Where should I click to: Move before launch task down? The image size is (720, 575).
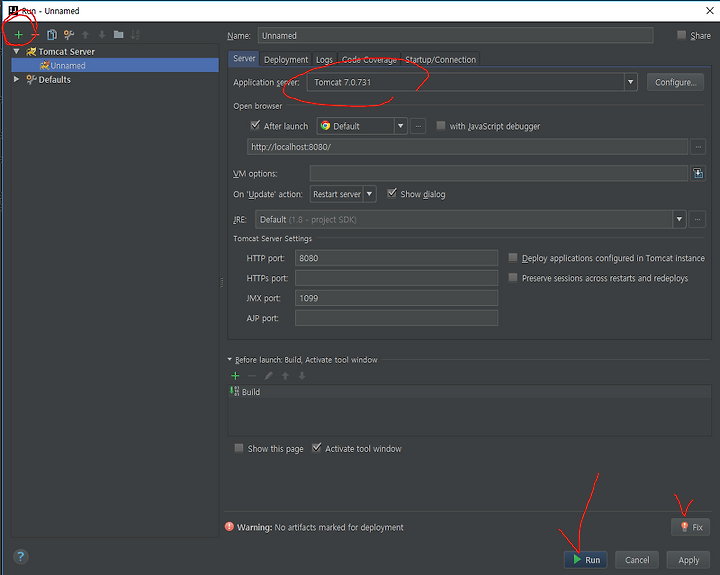tap(302, 376)
